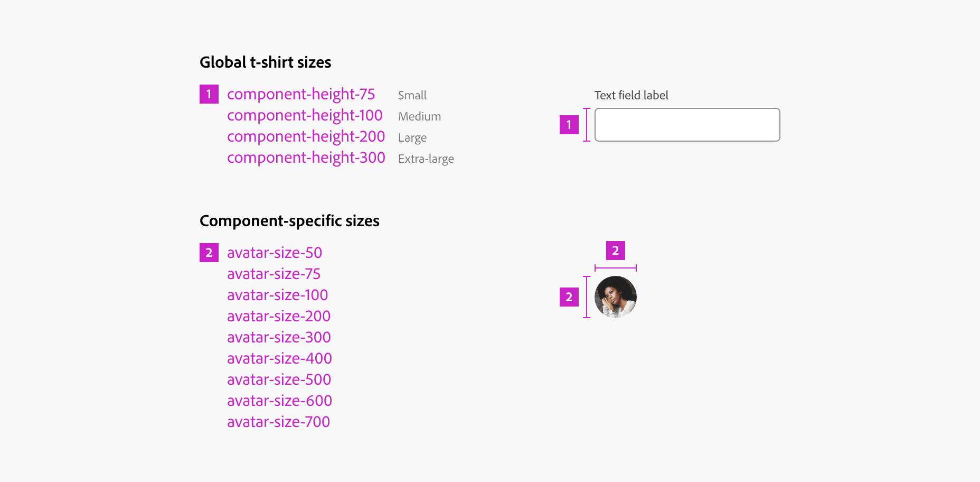Click the avatar-size-50 token

274,253
